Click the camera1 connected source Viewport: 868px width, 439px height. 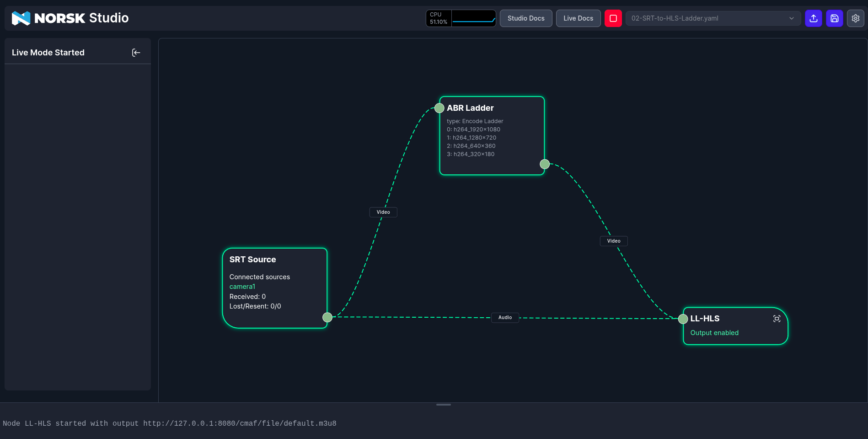(242, 287)
